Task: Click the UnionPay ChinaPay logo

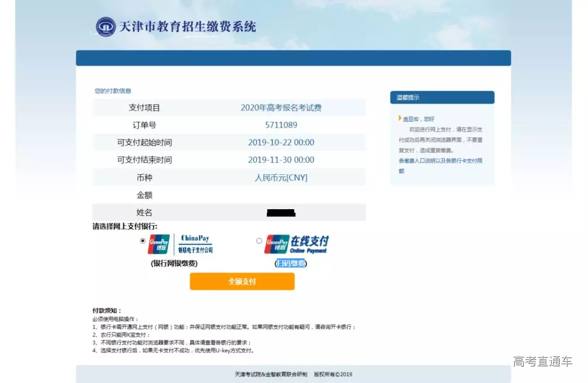Action: [180, 245]
